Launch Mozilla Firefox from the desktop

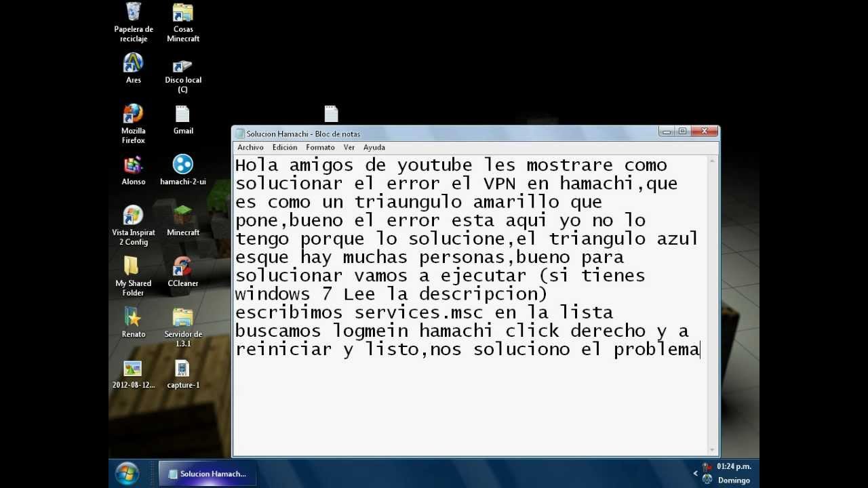(134, 123)
